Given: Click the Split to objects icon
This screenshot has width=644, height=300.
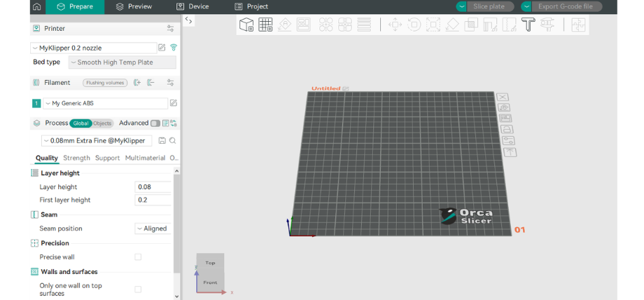Looking at the screenshot, I should 325,25.
